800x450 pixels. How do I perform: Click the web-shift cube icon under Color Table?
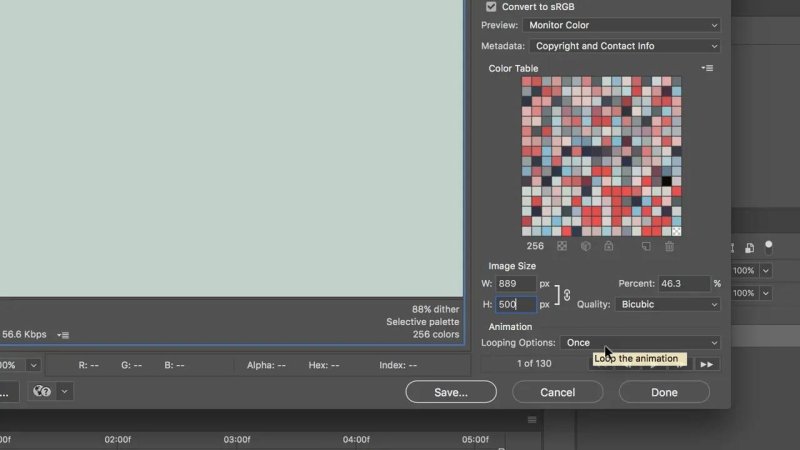[586, 246]
